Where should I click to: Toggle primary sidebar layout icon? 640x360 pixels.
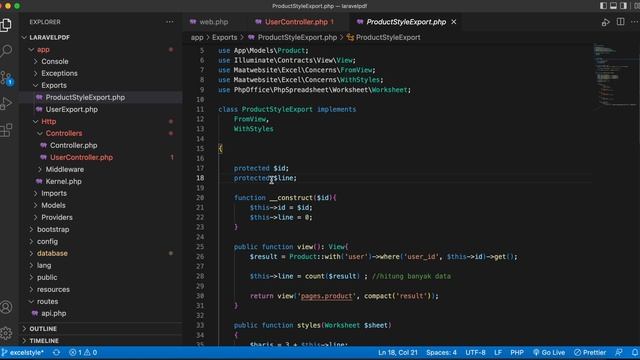603,6
